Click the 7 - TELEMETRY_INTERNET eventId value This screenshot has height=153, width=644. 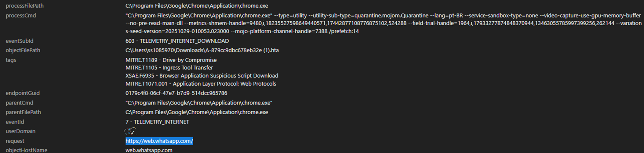[x=157, y=122]
